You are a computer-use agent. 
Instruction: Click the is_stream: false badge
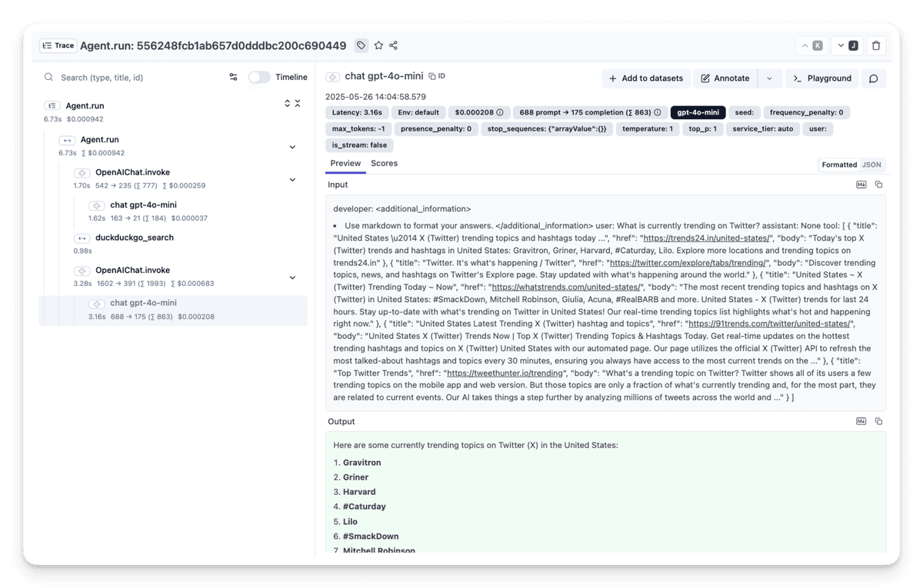(360, 145)
